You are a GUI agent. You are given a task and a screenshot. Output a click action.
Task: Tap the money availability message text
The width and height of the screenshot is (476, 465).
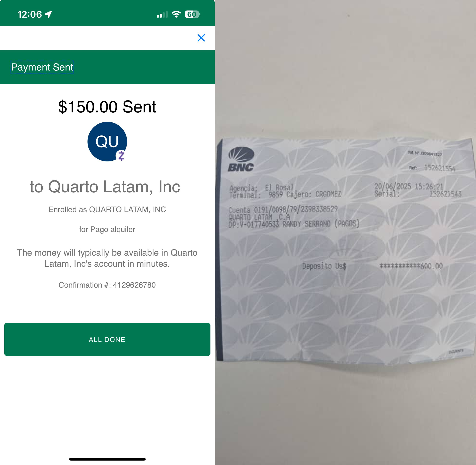(x=107, y=258)
